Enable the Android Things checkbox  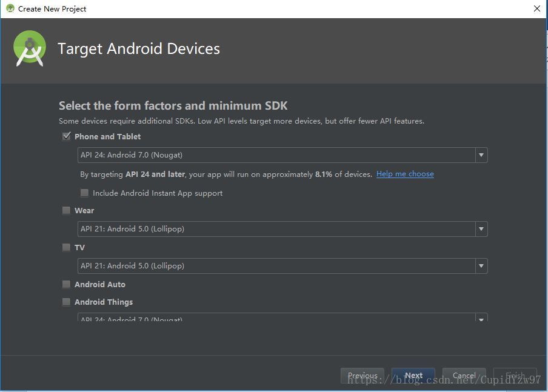tap(66, 302)
